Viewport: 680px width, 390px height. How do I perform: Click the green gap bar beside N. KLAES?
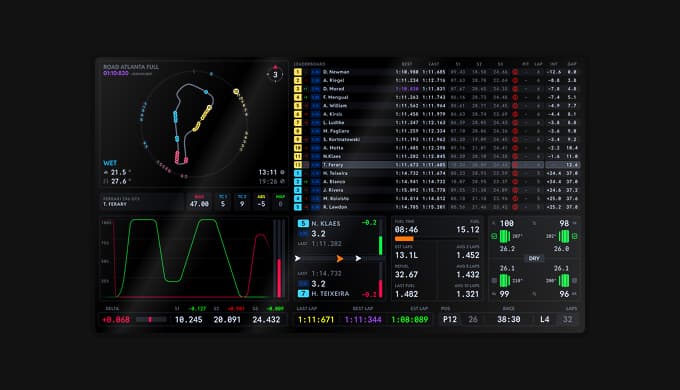[x=381, y=246]
